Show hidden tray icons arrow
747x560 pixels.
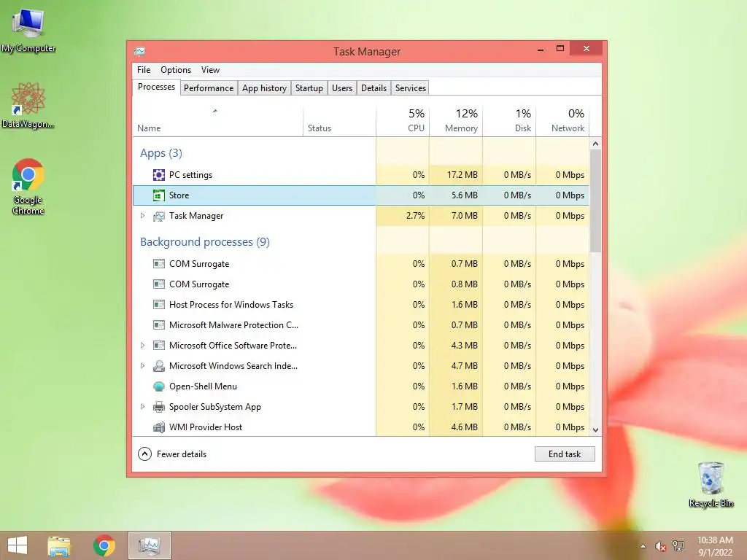(x=643, y=546)
